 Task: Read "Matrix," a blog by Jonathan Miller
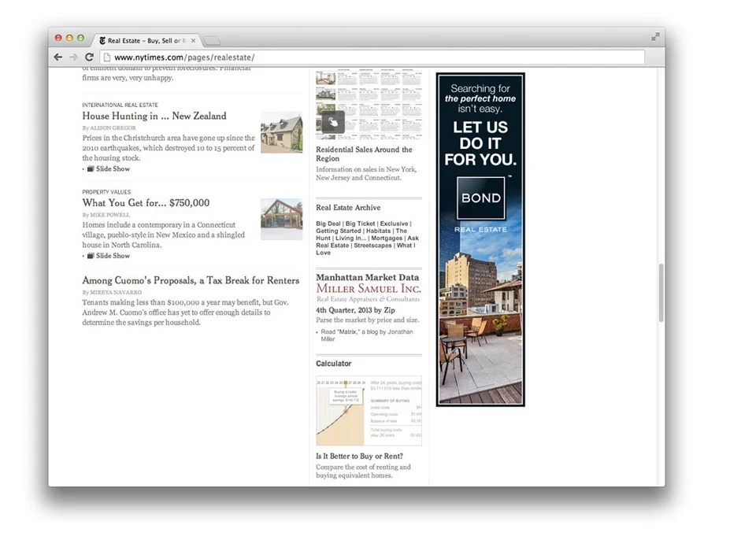pos(367,335)
